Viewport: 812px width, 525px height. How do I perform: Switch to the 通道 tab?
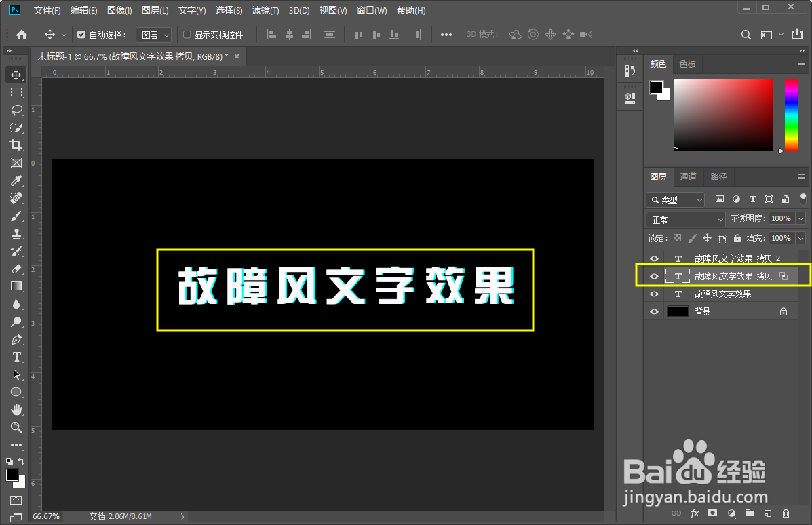pyautogui.click(x=688, y=176)
